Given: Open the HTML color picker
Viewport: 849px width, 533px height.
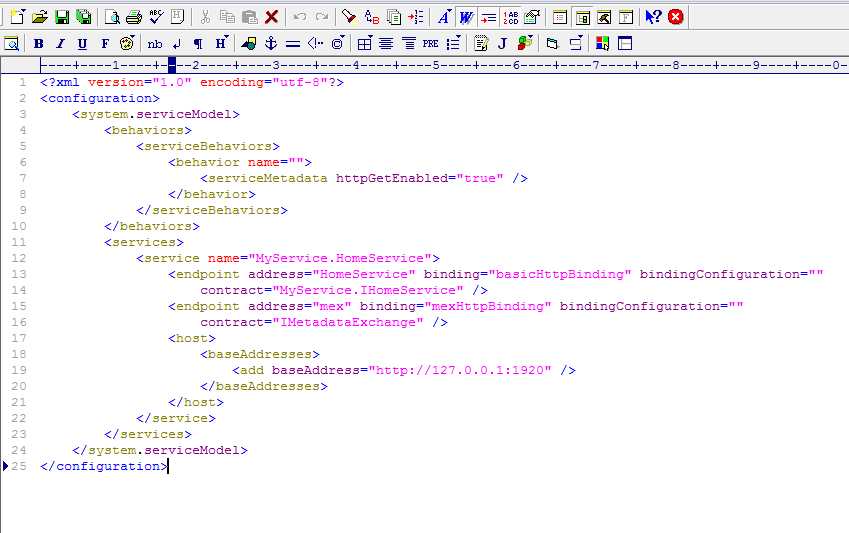Looking at the screenshot, I should click(x=602, y=44).
